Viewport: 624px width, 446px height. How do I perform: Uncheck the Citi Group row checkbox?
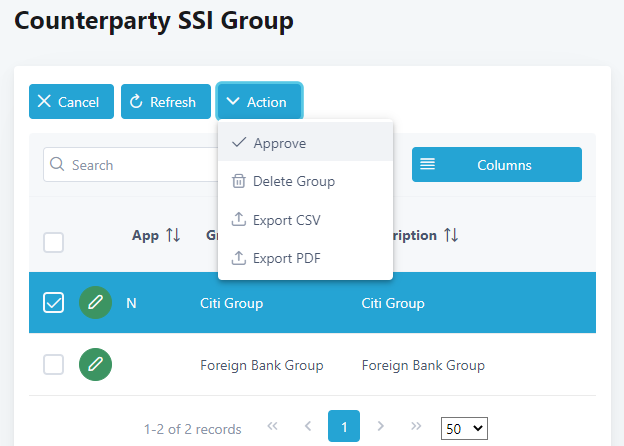click(54, 303)
